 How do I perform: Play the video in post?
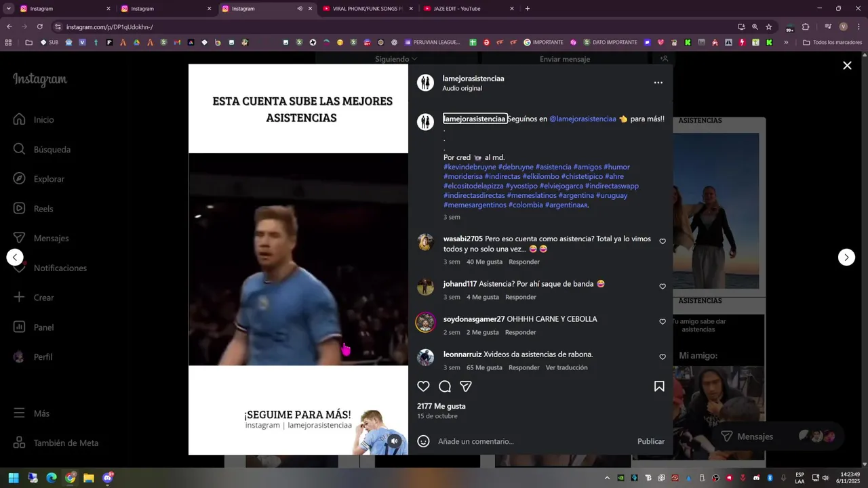pyautogui.click(x=298, y=260)
